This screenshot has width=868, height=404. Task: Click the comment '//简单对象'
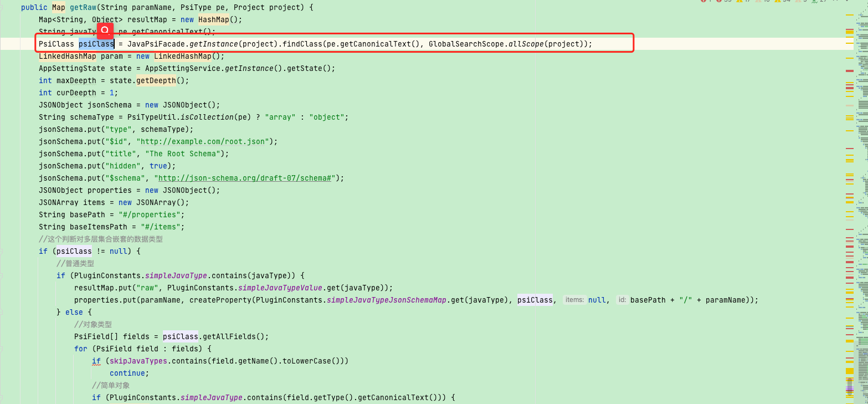111,385
